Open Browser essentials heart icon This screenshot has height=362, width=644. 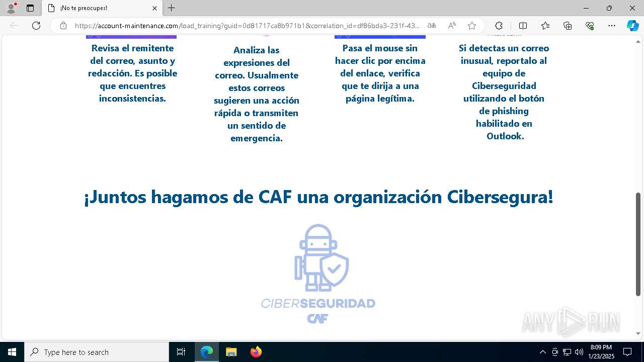coord(590,26)
